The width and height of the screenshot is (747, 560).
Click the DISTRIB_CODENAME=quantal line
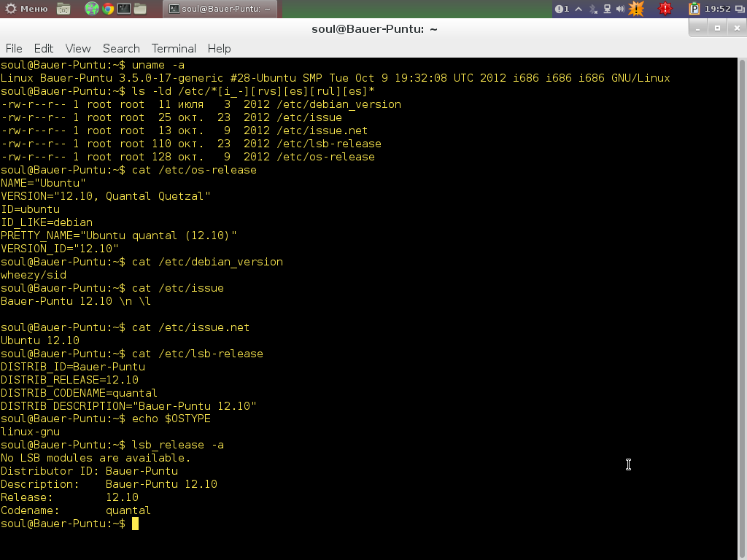click(x=79, y=393)
